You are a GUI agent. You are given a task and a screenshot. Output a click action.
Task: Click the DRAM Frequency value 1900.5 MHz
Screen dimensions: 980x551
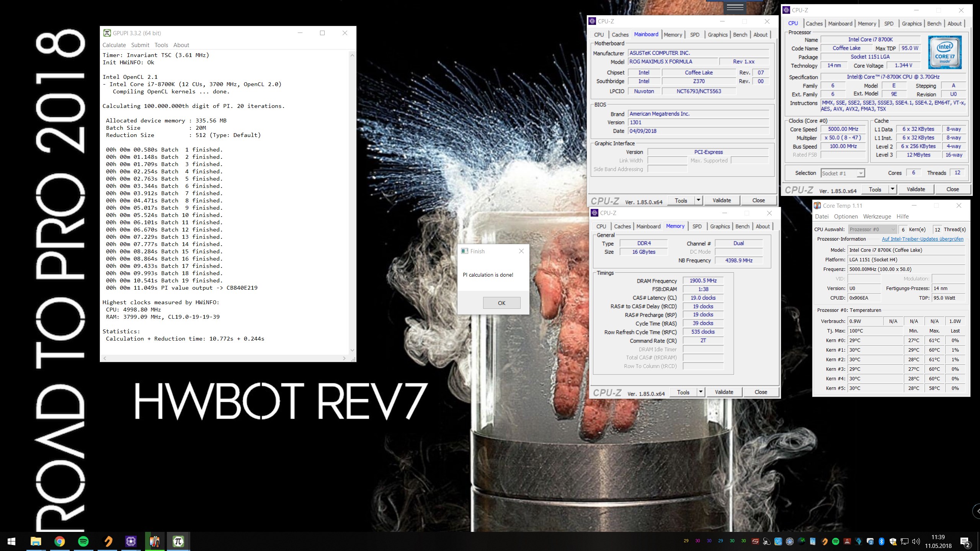pos(703,280)
